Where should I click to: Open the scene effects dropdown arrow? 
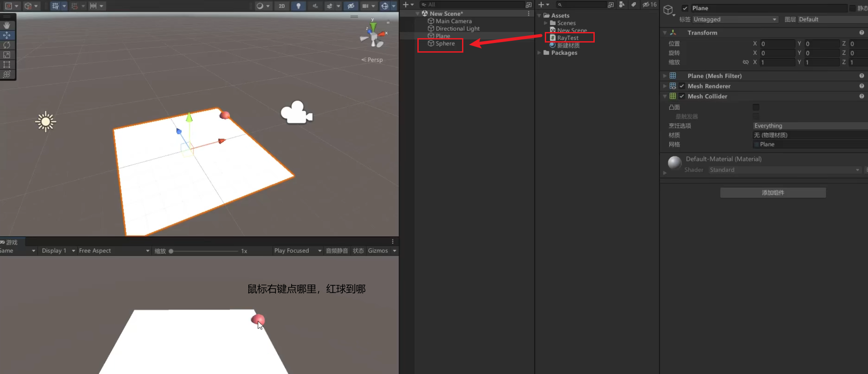click(338, 6)
